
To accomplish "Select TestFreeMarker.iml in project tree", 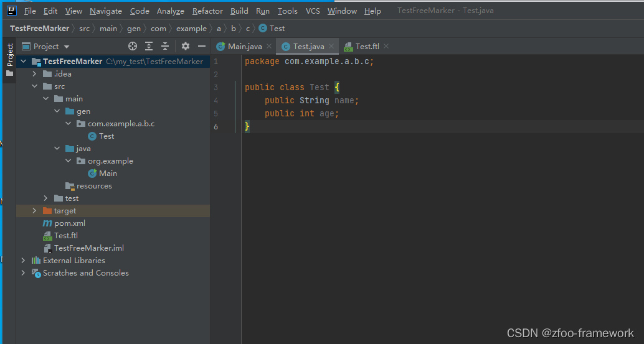I will tap(88, 248).
